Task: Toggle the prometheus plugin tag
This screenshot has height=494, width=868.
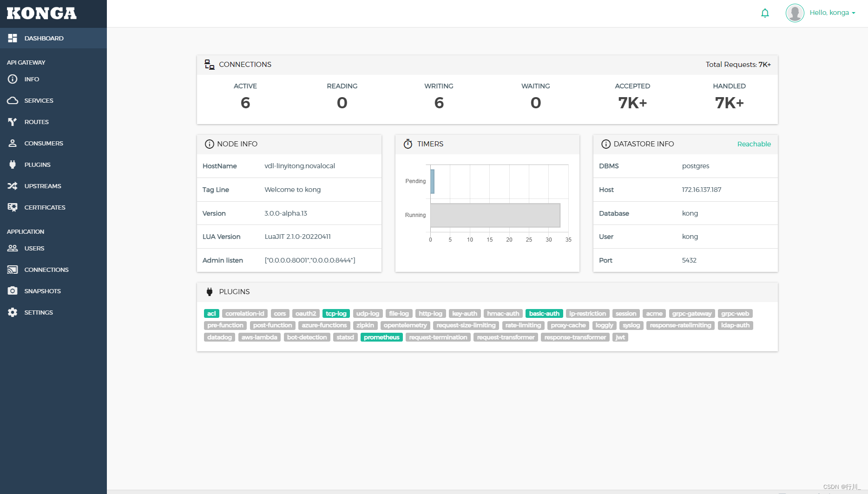Action: (381, 337)
